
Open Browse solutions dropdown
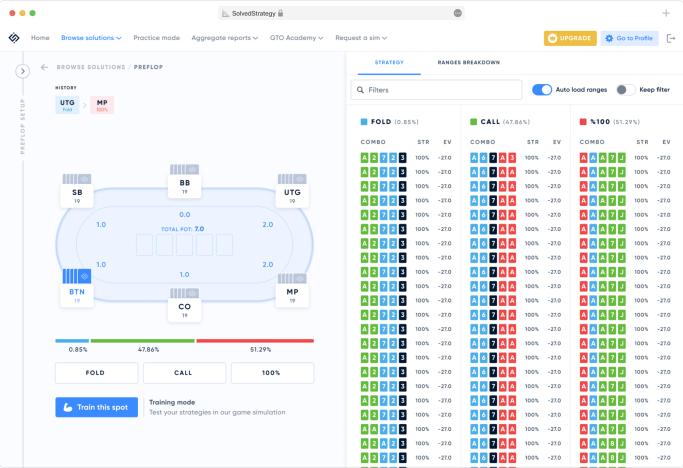click(x=91, y=38)
